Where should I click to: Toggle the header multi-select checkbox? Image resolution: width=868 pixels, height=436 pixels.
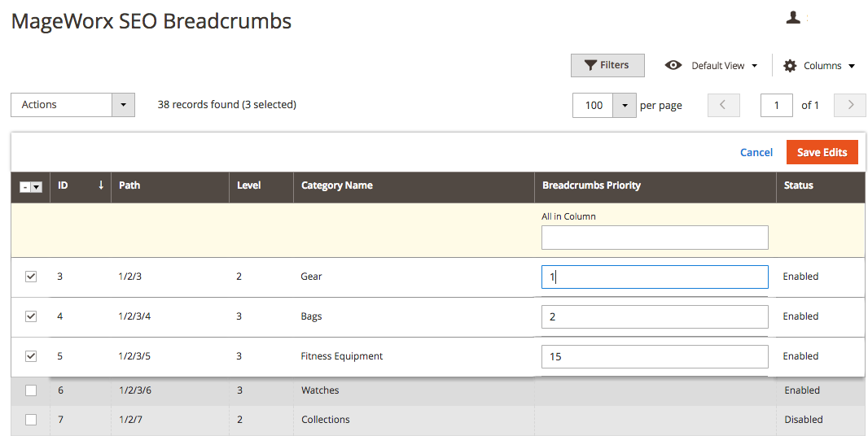(25, 188)
